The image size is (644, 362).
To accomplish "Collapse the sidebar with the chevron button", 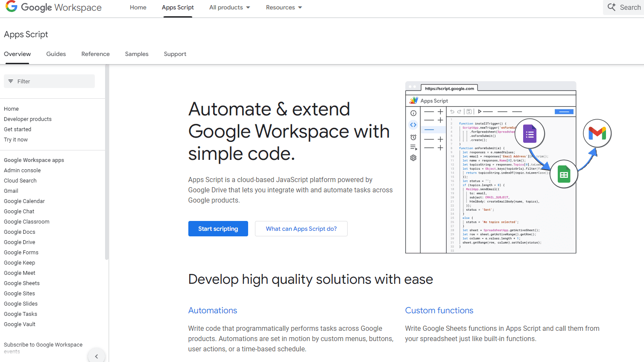I will pos(97,356).
